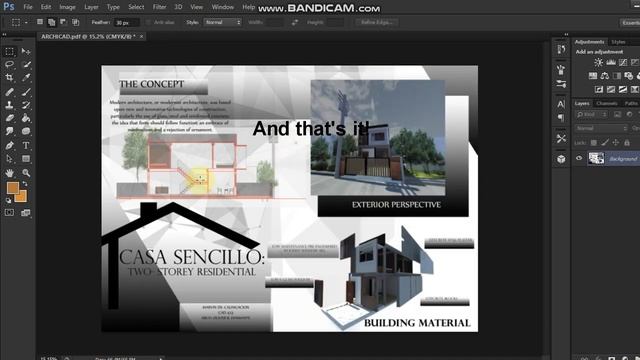Swap foreground and background colors
The width and height of the screenshot is (640, 360).
pyautogui.click(x=25, y=184)
